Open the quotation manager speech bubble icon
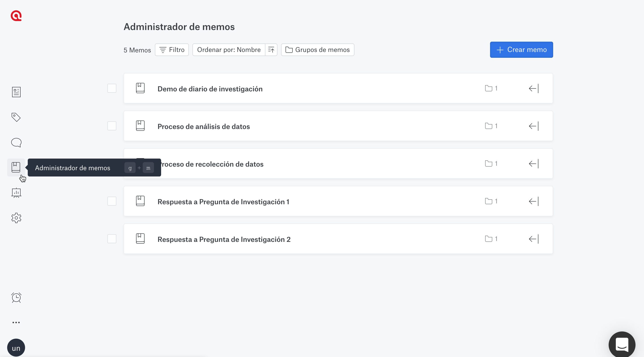The height and width of the screenshot is (357, 644). (16, 142)
